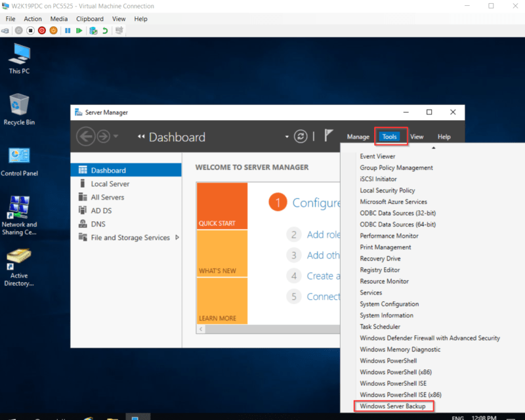This screenshot has width=525, height=420.
Task: Click the Create link at step 4
Action: (324, 276)
